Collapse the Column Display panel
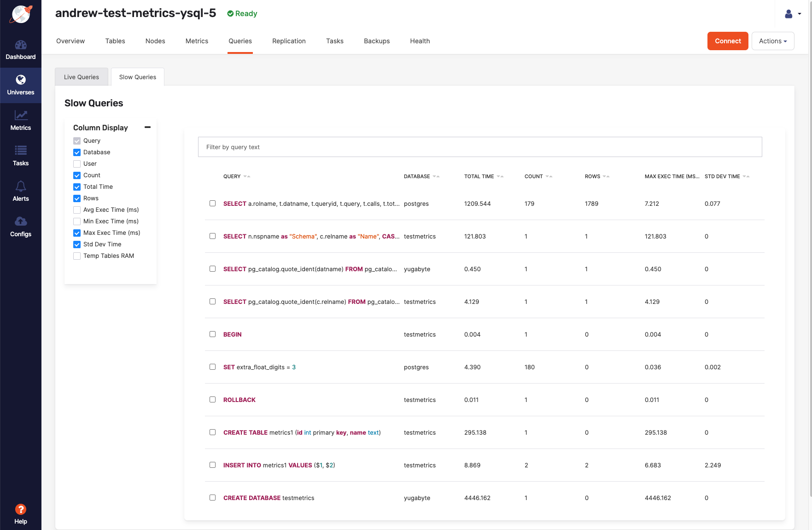 tap(147, 127)
